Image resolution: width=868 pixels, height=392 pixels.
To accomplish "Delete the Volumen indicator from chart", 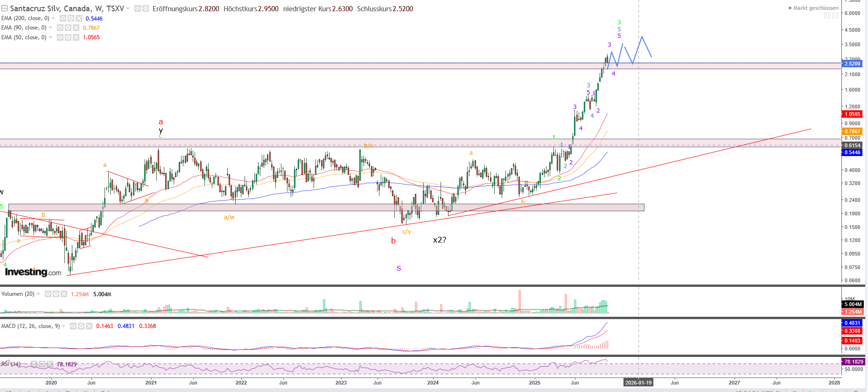I will [63, 294].
